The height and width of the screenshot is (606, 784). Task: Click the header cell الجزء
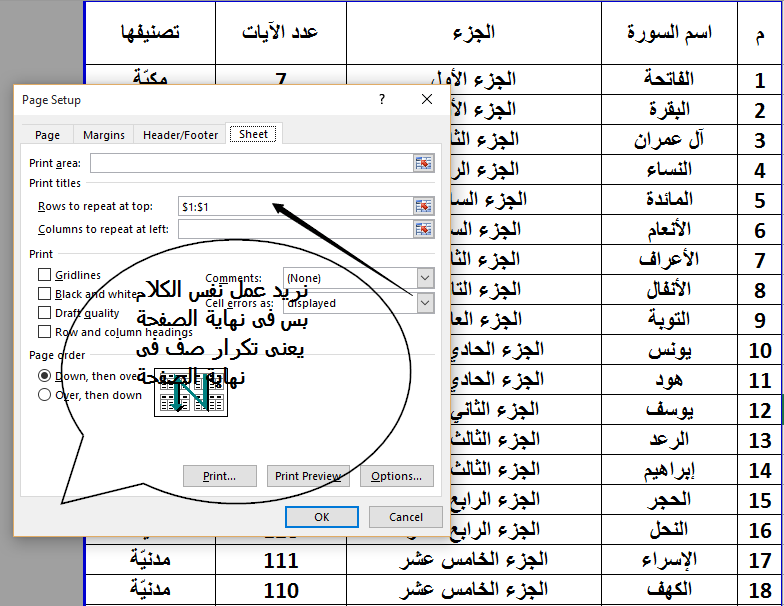(474, 33)
